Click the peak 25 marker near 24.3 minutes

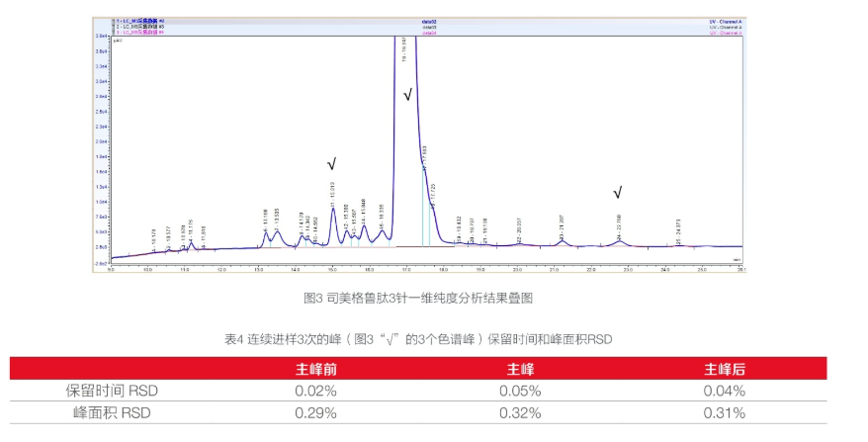coord(678,231)
